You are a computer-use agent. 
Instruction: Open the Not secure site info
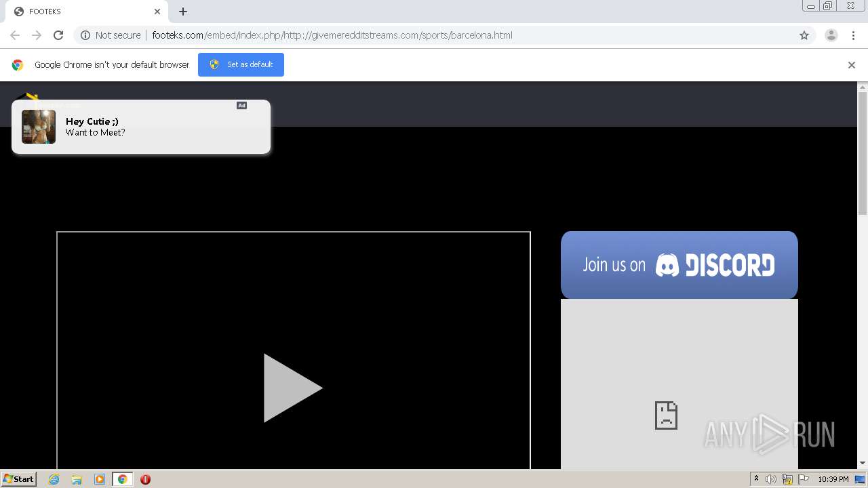point(111,35)
